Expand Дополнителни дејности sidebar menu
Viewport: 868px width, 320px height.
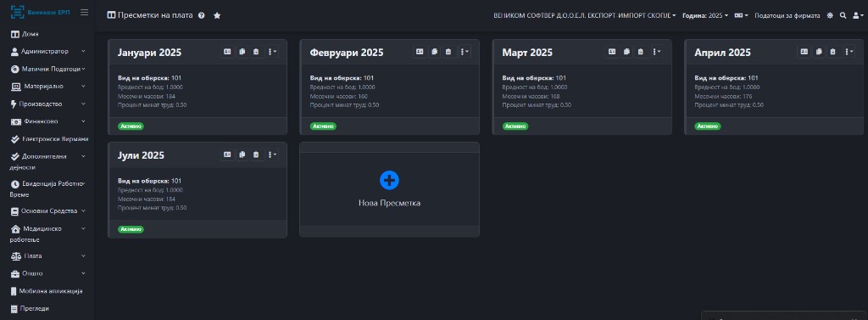(x=47, y=161)
